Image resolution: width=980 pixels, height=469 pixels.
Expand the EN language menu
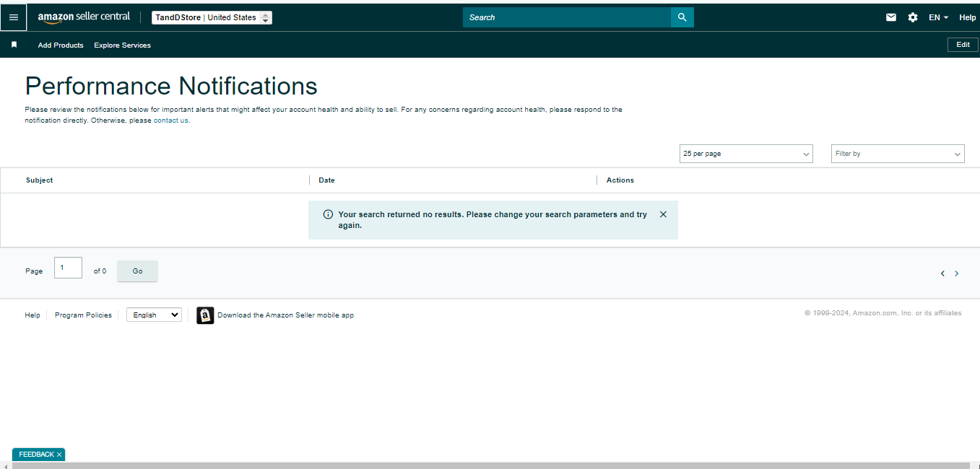pos(938,17)
